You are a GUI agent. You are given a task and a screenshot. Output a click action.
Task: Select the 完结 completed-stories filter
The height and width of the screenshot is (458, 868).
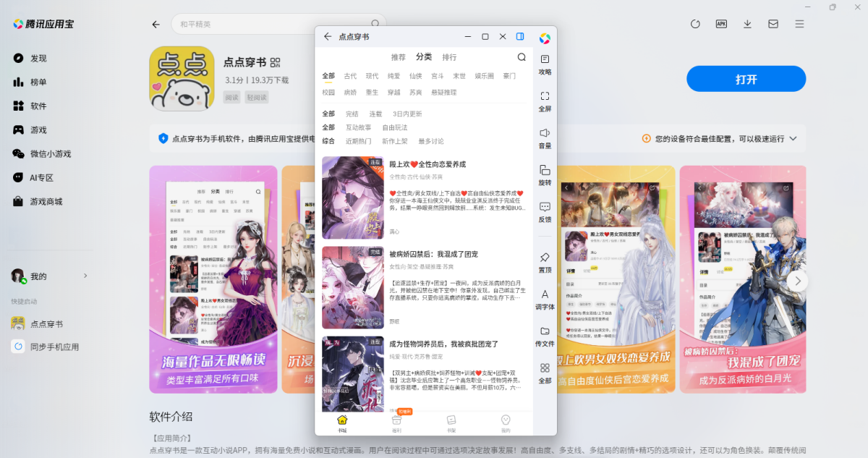[x=352, y=114]
